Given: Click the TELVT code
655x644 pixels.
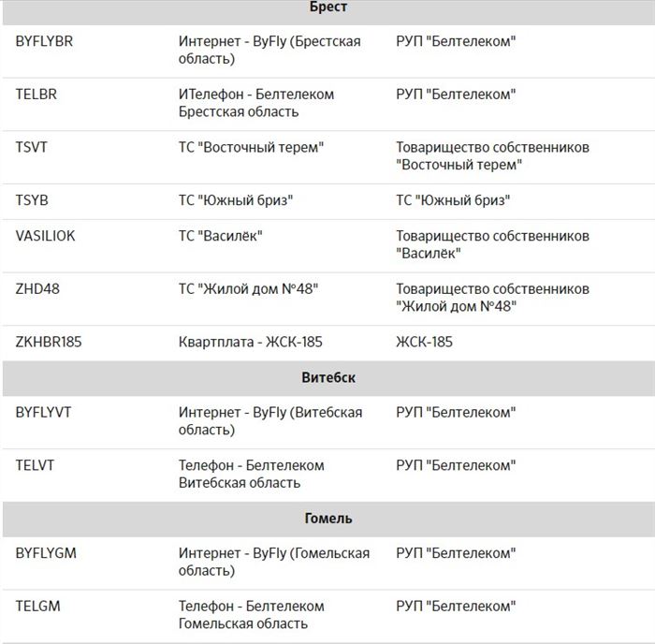Looking at the screenshot, I should click(x=35, y=466).
